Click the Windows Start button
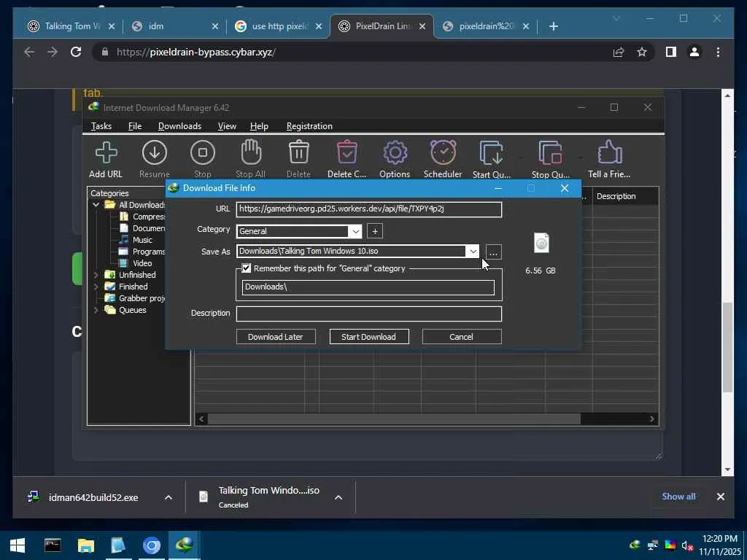The image size is (747, 560). tap(18, 545)
